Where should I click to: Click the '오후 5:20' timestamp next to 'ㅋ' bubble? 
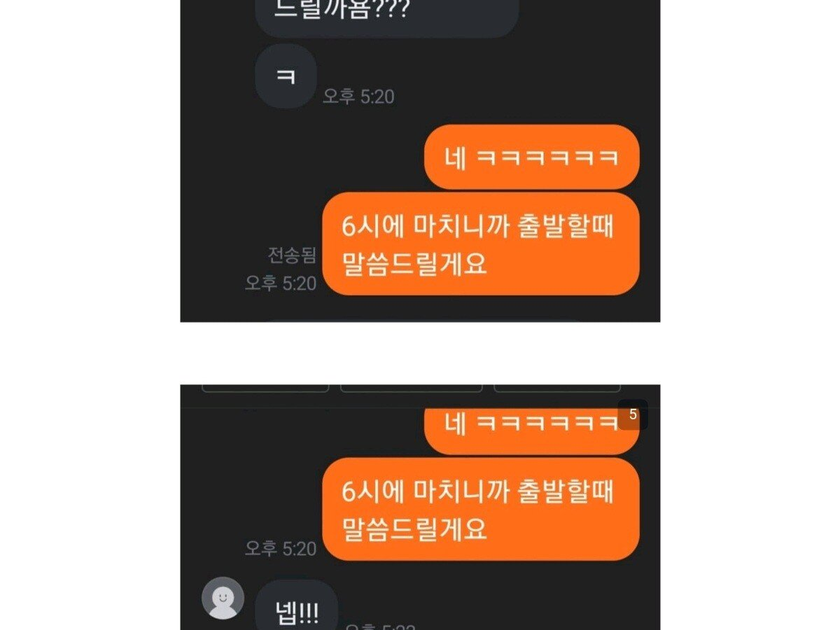coord(358,97)
